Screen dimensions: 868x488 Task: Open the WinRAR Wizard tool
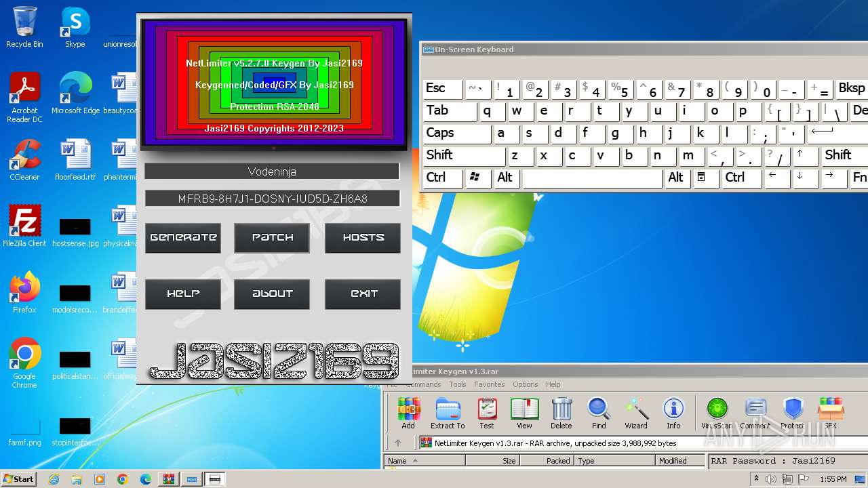[636, 413]
